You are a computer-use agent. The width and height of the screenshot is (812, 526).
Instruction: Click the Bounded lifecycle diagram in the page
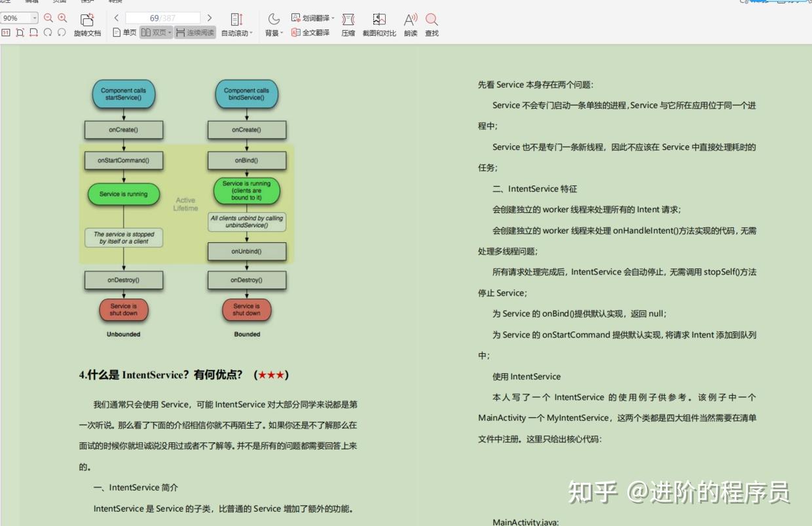(x=247, y=208)
